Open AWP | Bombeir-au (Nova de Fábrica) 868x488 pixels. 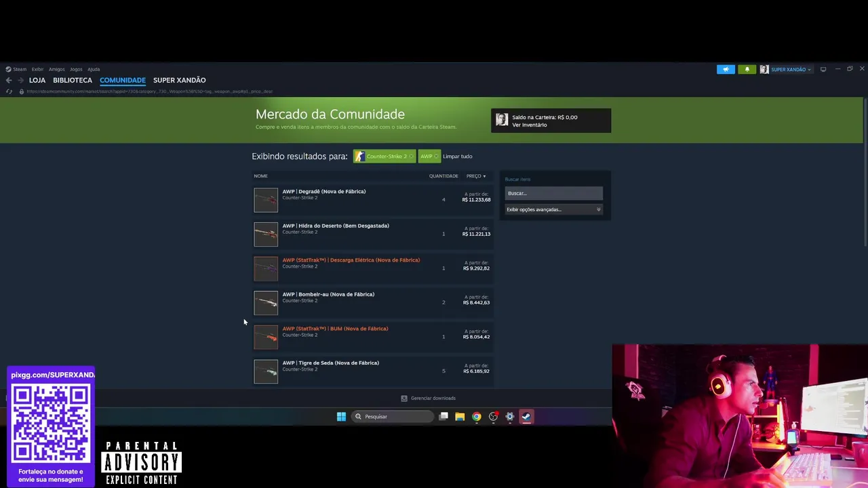328,295
